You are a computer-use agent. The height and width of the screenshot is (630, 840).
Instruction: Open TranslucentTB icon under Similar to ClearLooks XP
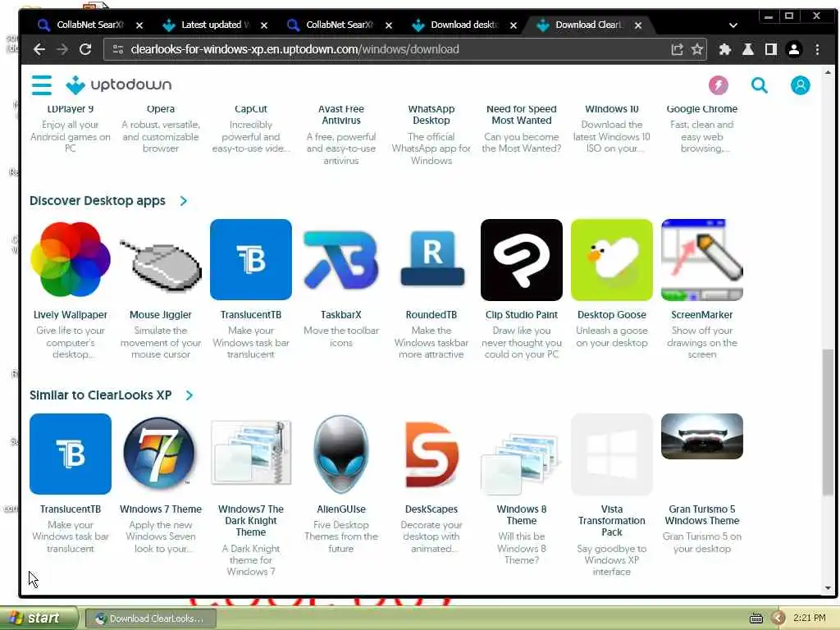pyautogui.click(x=71, y=454)
